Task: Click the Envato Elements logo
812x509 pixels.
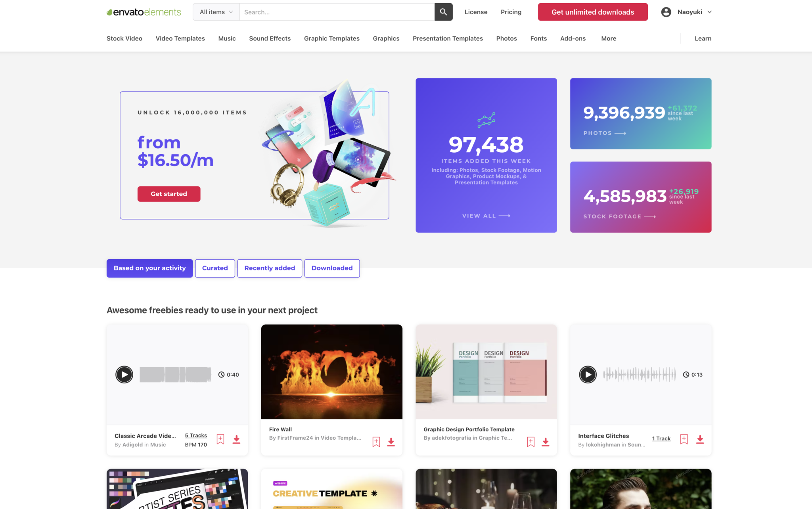Action: [144, 12]
